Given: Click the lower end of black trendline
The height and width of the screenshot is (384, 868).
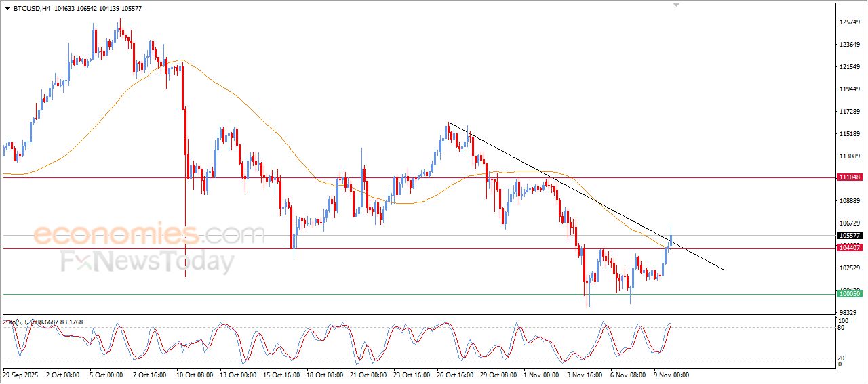Looking at the screenshot, I should click(724, 270).
